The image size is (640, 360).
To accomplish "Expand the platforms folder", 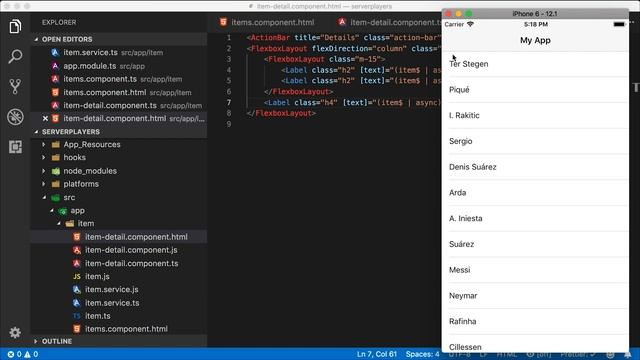I will pyautogui.click(x=44, y=184).
